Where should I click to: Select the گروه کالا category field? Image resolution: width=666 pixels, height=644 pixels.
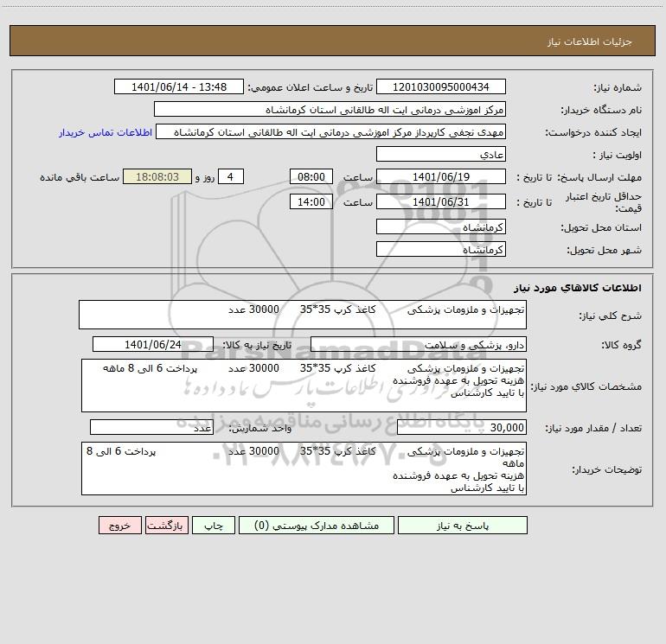click(x=419, y=344)
